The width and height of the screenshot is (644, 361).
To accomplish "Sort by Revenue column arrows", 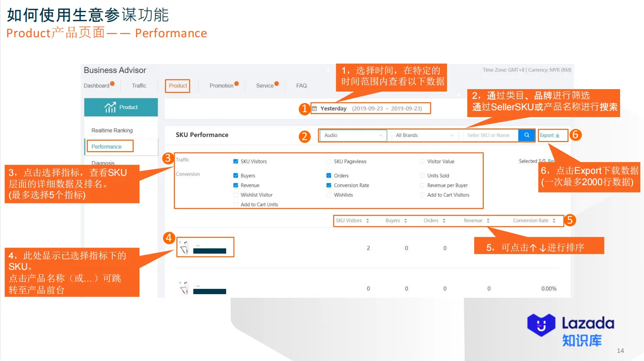I will [x=488, y=221].
